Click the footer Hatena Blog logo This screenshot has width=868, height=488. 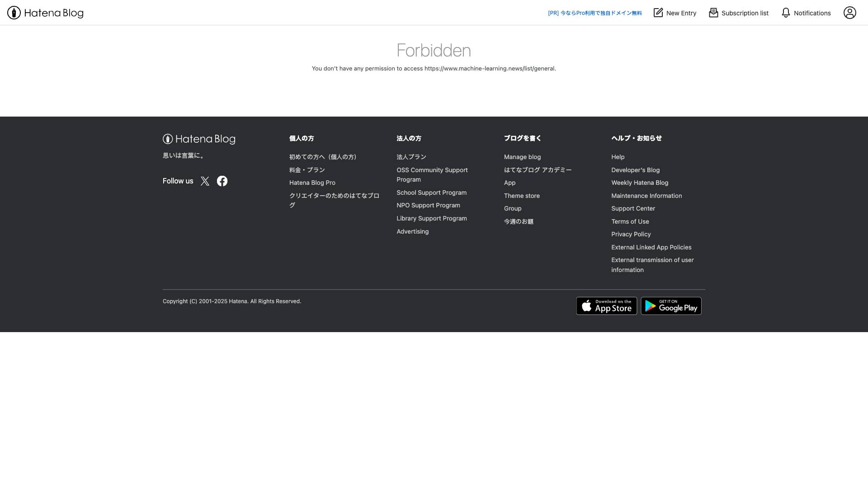(x=199, y=139)
